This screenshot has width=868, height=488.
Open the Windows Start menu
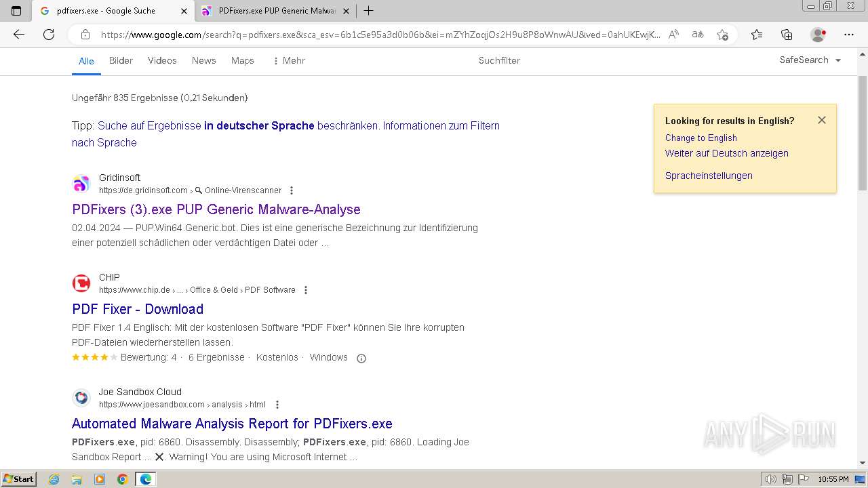(18, 479)
